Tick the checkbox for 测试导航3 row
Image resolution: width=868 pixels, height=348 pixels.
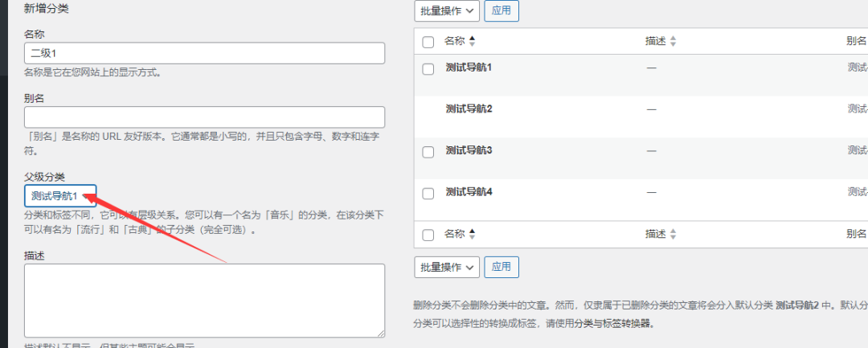click(x=428, y=152)
